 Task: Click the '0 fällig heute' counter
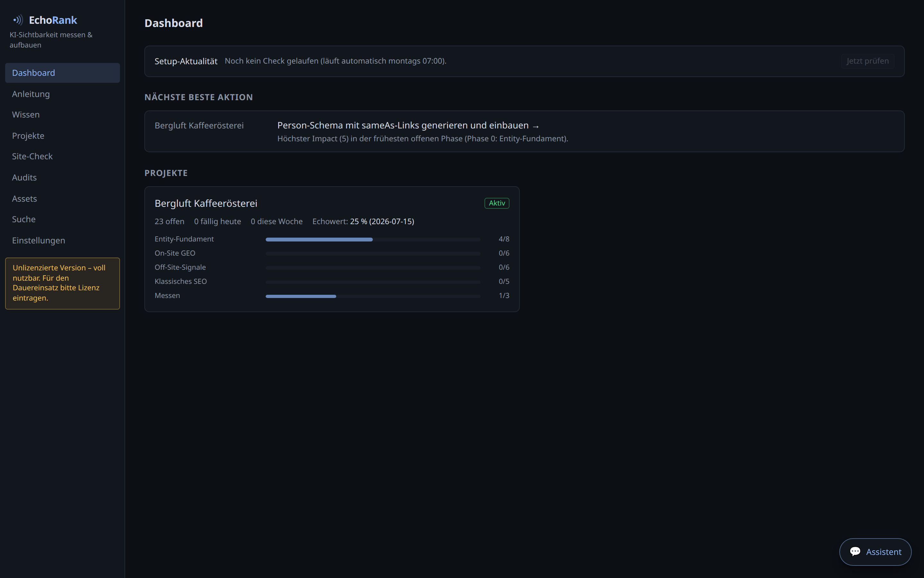tap(217, 221)
